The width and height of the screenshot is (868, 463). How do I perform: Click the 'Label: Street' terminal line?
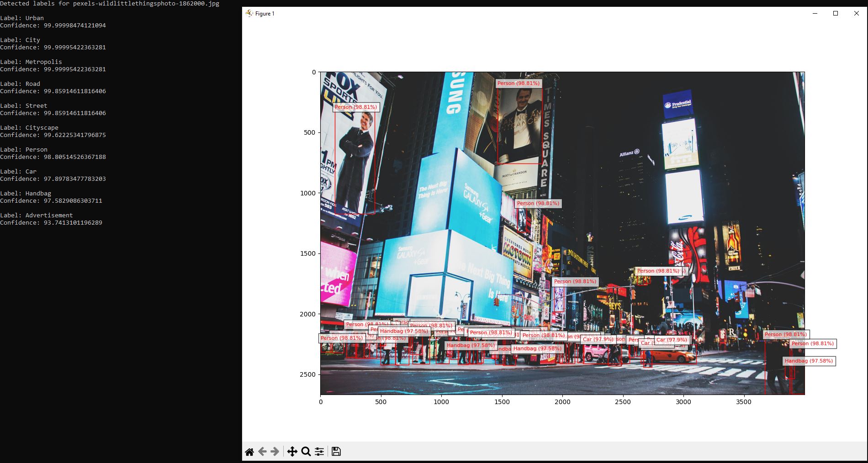(x=24, y=106)
